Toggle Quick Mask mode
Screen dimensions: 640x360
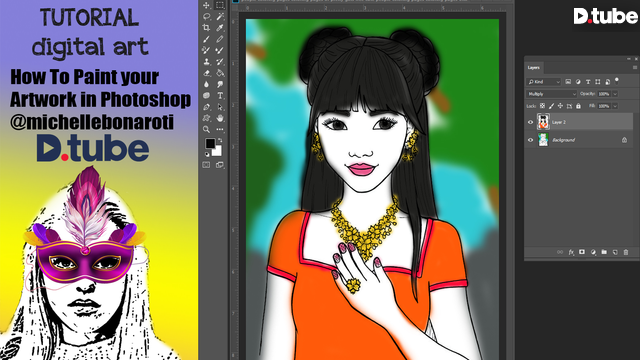click(x=207, y=165)
